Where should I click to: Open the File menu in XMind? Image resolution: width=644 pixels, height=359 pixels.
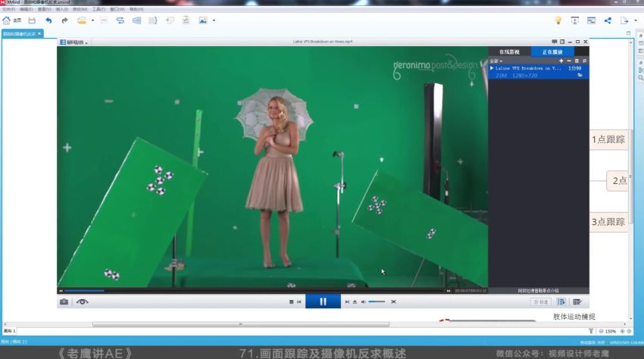[8, 9]
